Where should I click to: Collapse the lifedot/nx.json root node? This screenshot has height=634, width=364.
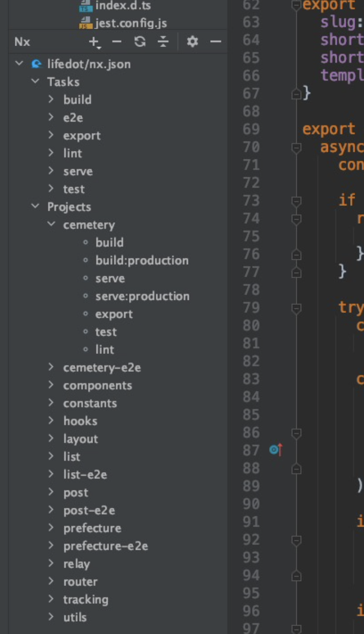[19, 64]
